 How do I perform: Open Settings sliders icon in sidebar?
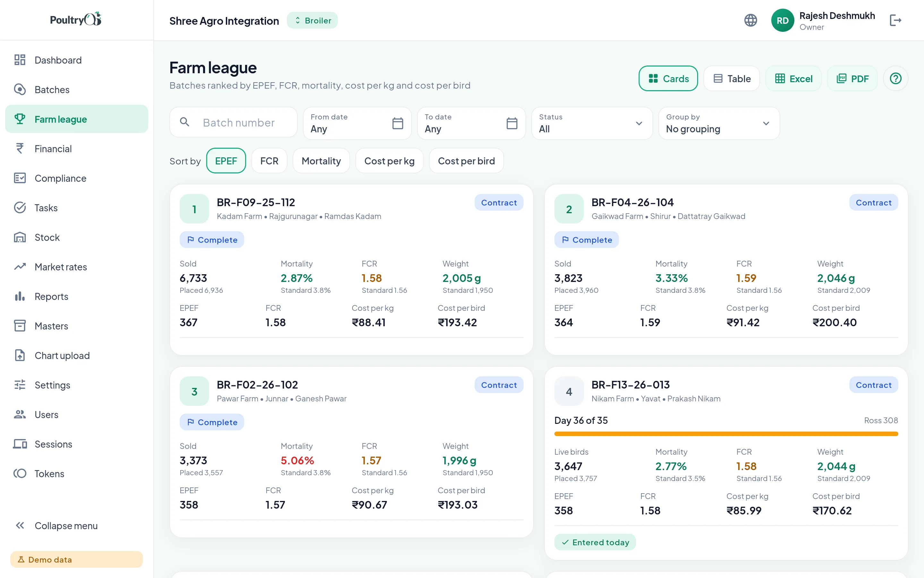click(20, 385)
